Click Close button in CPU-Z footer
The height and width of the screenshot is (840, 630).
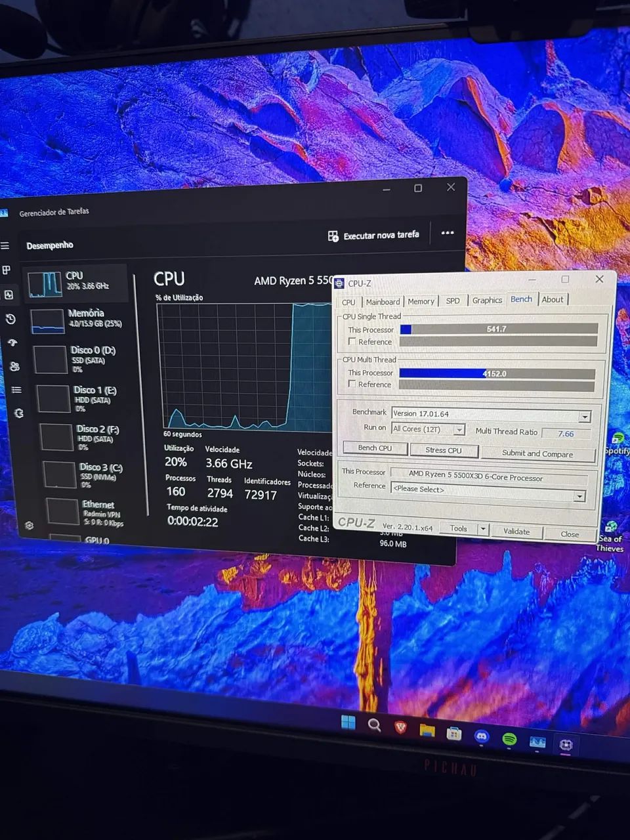570,534
